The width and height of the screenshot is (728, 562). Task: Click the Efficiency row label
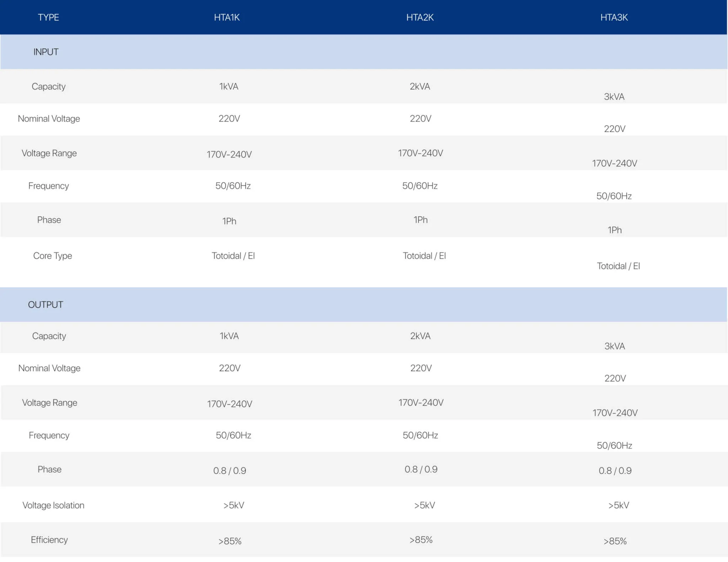pos(49,540)
